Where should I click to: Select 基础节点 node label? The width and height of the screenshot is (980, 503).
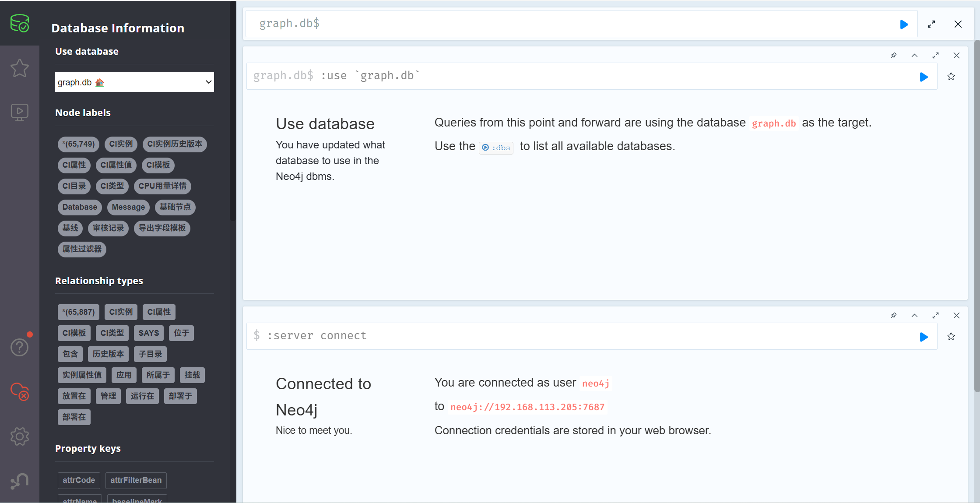coord(175,207)
